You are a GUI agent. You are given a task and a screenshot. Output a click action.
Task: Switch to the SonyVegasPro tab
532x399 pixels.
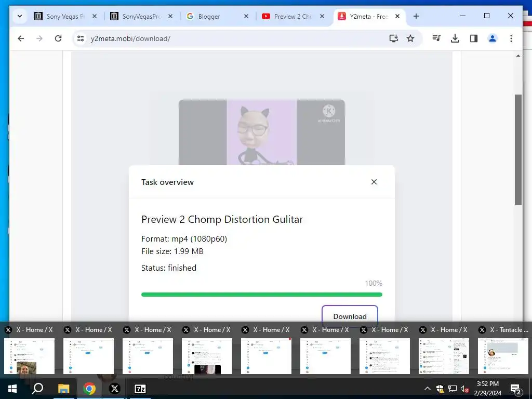(x=142, y=16)
